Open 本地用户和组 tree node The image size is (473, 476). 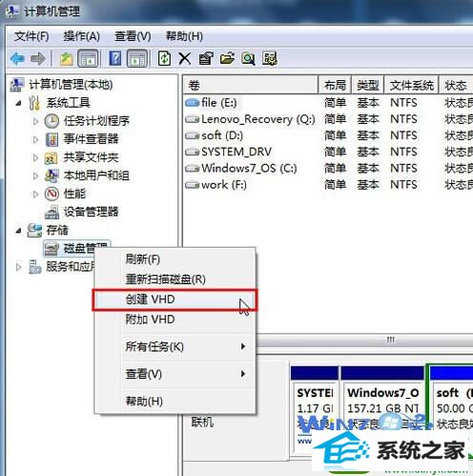tap(96, 176)
